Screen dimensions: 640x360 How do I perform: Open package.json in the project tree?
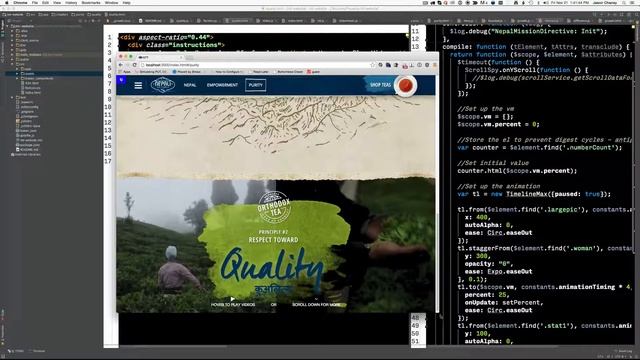28,145
